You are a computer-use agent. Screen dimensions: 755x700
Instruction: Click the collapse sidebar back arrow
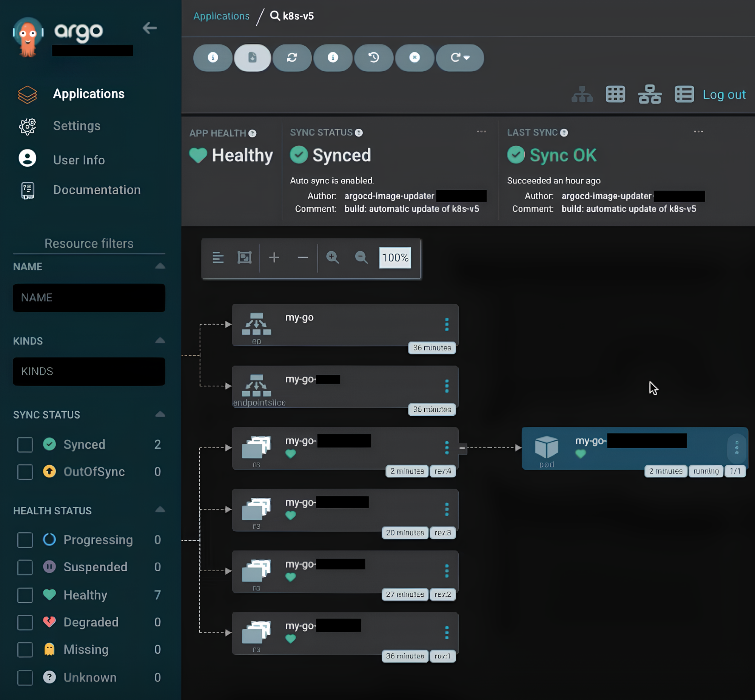tap(150, 28)
